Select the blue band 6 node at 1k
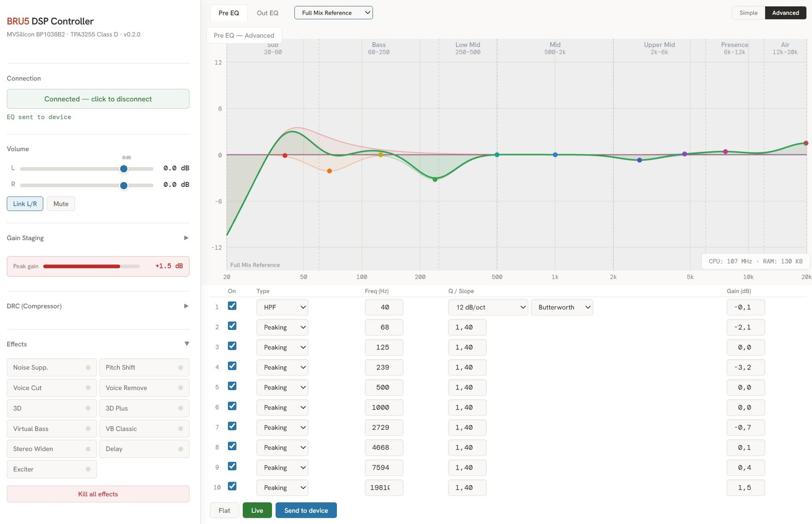The height and width of the screenshot is (524, 812). click(x=555, y=155)
